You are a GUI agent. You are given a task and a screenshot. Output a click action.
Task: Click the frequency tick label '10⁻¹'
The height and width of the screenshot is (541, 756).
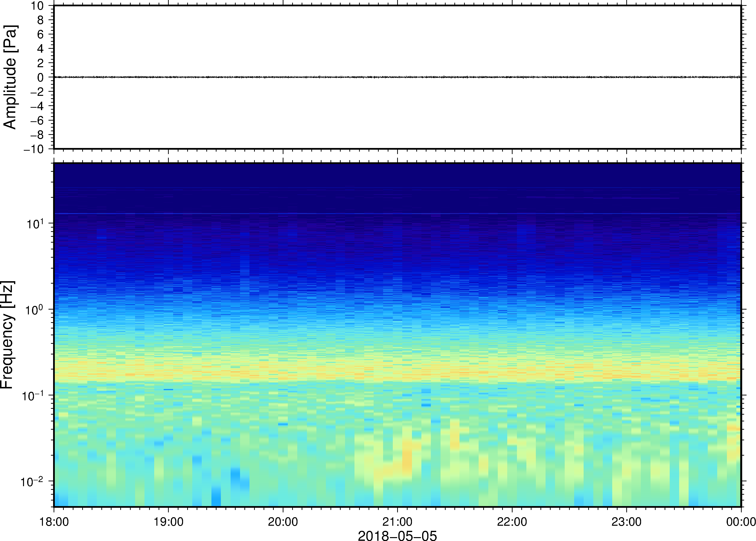[33, 395]
